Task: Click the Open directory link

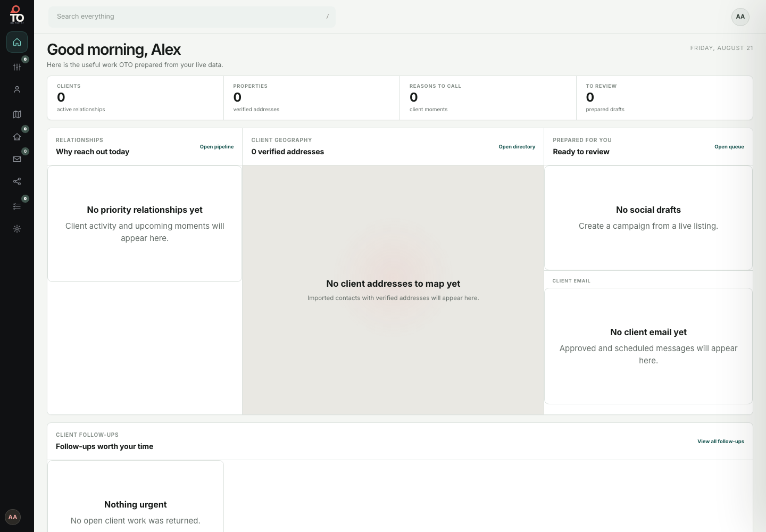Action: point(517,147)
